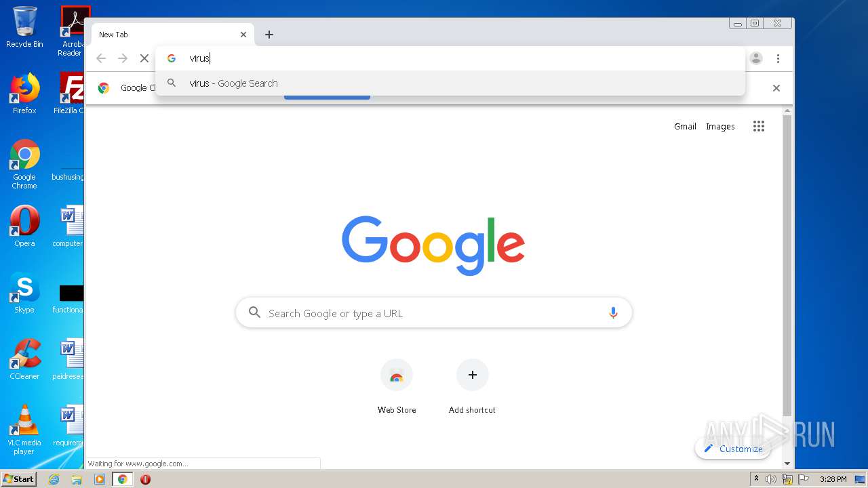Click Opera icon in taskbar
Screen dimensions: 868x488
point(145,479)
